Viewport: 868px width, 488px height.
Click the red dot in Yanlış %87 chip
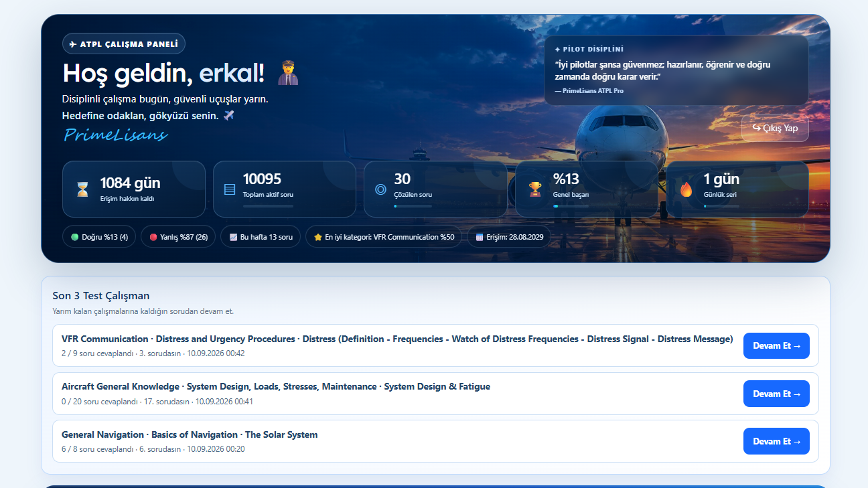coord(153,237)
